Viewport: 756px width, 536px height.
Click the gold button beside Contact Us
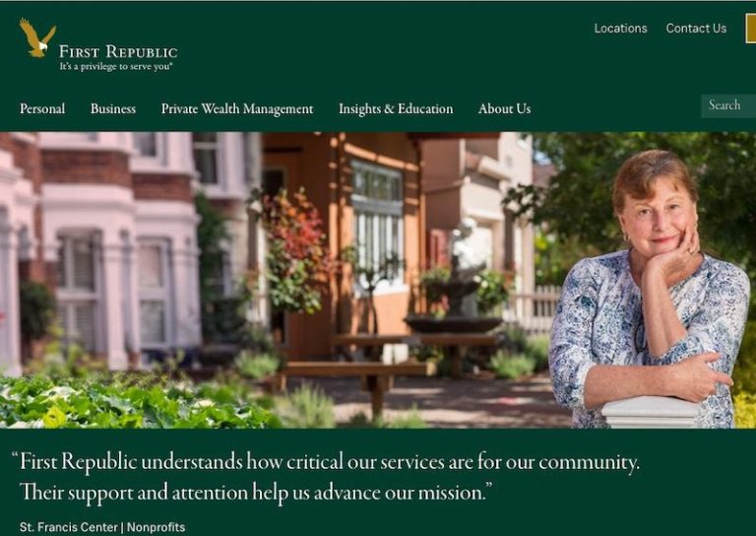click(751, 29)
